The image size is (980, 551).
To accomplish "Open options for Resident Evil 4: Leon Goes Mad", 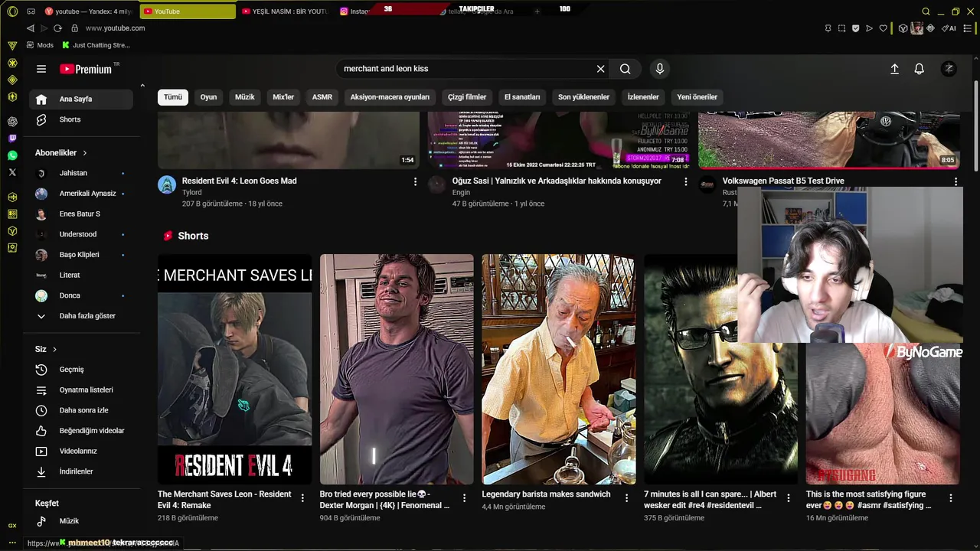I will (x=415, y=182).
